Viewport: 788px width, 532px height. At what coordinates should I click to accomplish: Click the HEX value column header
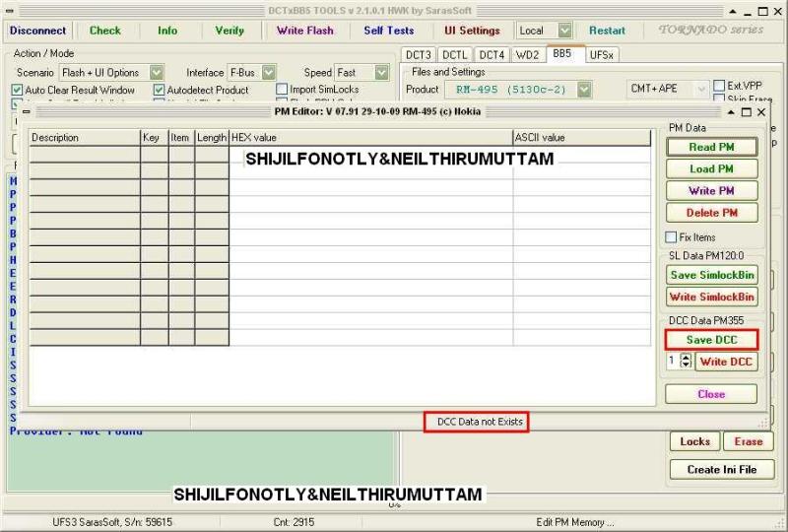point(371,138)
